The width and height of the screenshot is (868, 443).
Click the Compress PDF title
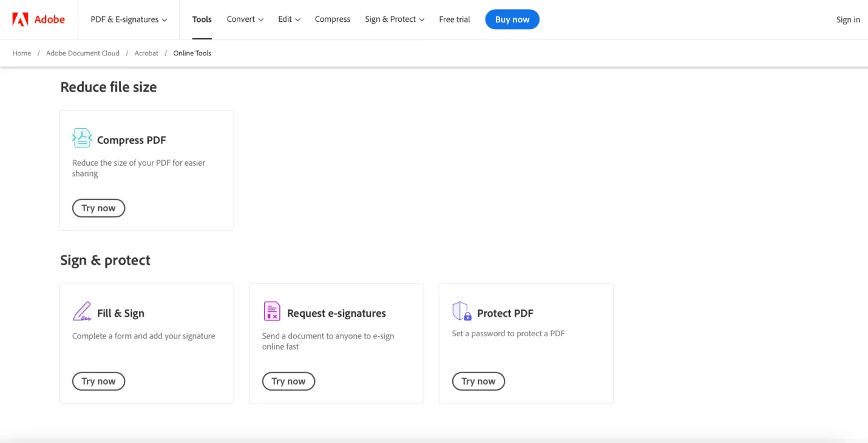pyautogui.click(x=131, y=140)
